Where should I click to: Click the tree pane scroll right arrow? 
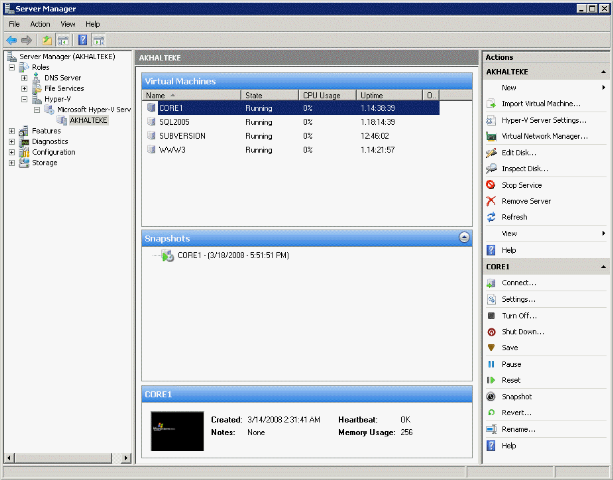125,458
